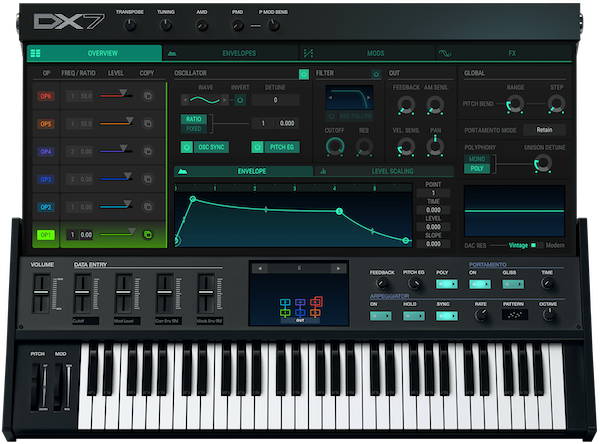Select operator OP5

point(46,124)
